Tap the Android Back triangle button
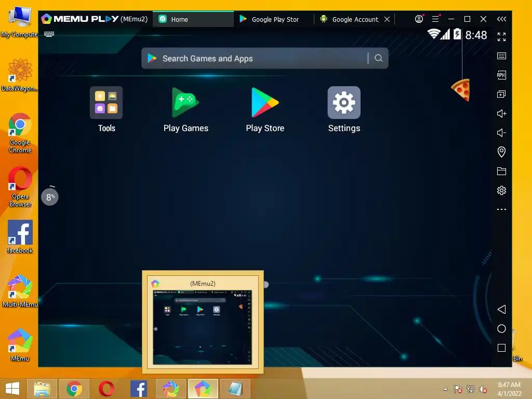Screen dimensions: 532x399 pyautogui.click(x=501, y=309)
